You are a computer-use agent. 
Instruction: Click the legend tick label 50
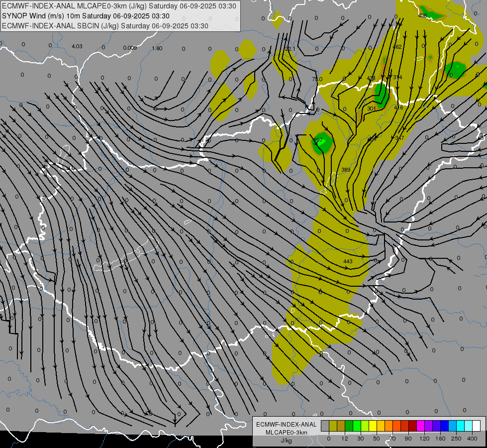(x=377, y=439)
